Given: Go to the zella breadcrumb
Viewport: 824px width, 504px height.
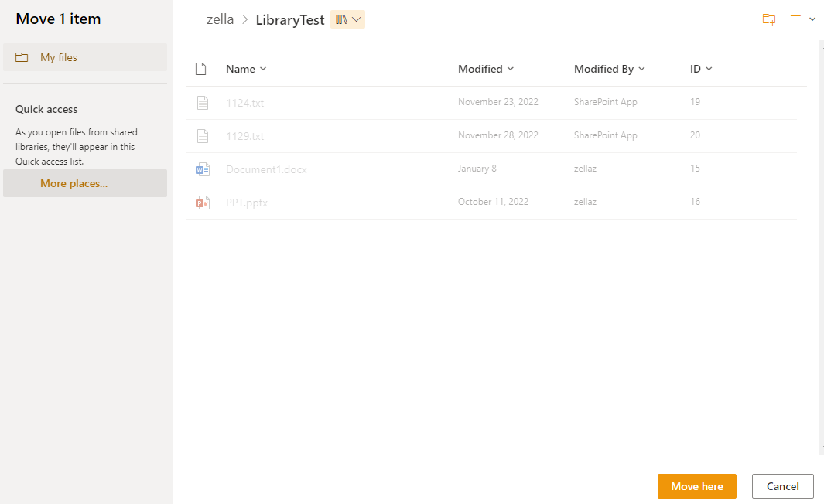Looking at the screenshot, I should [x=220, y=19].
